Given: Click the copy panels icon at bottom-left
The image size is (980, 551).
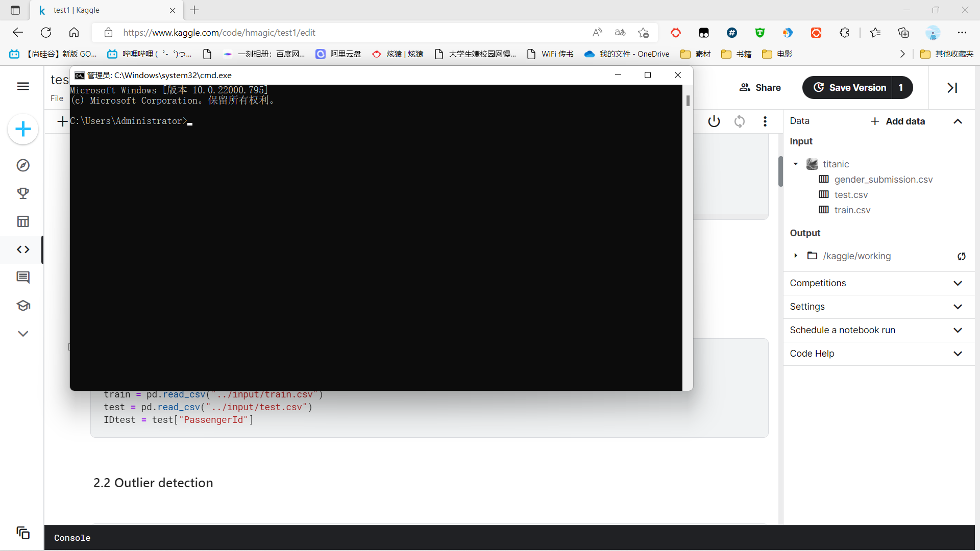Looking at the screenshot, I should tap(23, 533).
